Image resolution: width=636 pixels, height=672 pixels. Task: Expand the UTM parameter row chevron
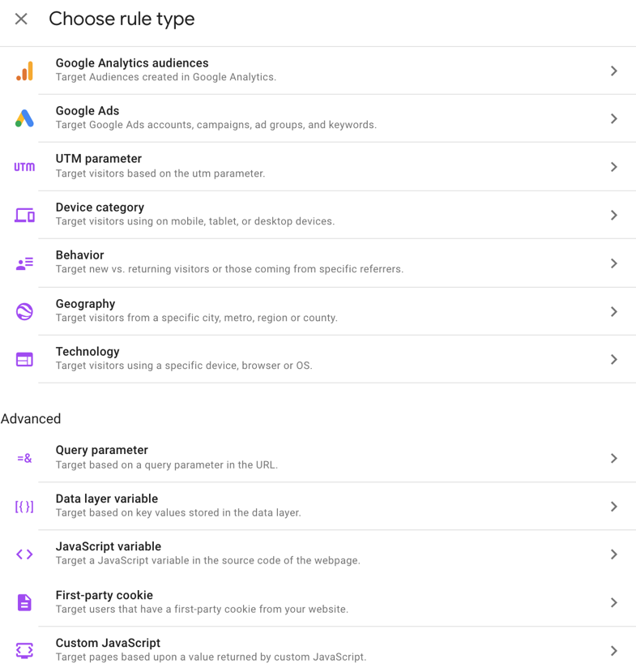click(614, 167)
